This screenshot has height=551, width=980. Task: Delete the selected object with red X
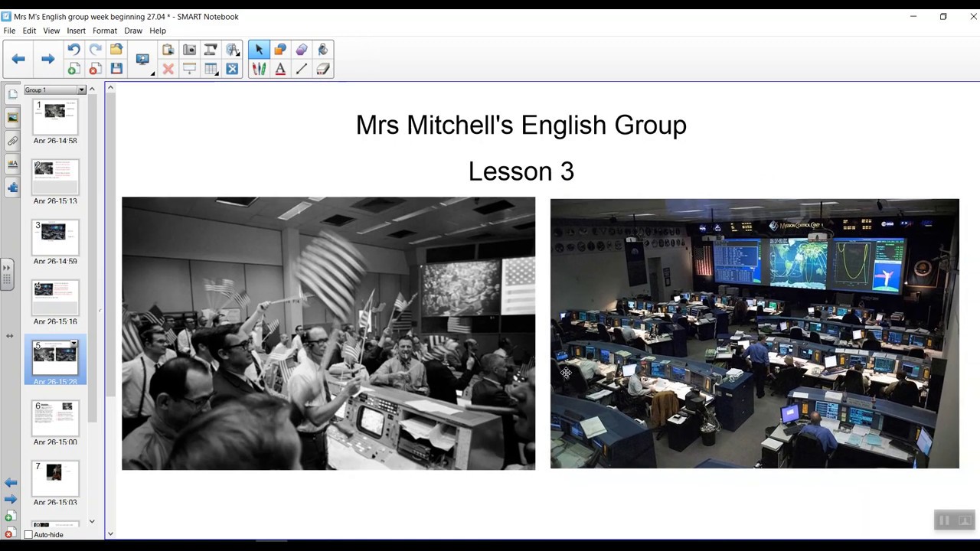168,69
